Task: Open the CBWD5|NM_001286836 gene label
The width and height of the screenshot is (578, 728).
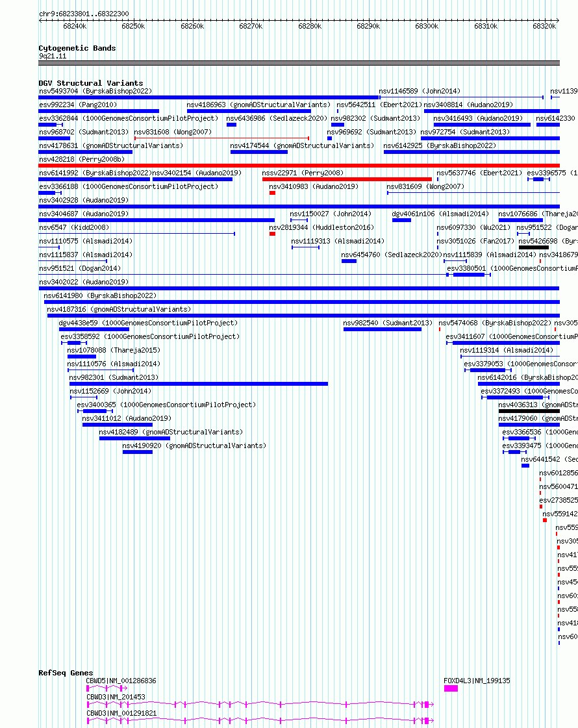Action: tap(121, 681)
